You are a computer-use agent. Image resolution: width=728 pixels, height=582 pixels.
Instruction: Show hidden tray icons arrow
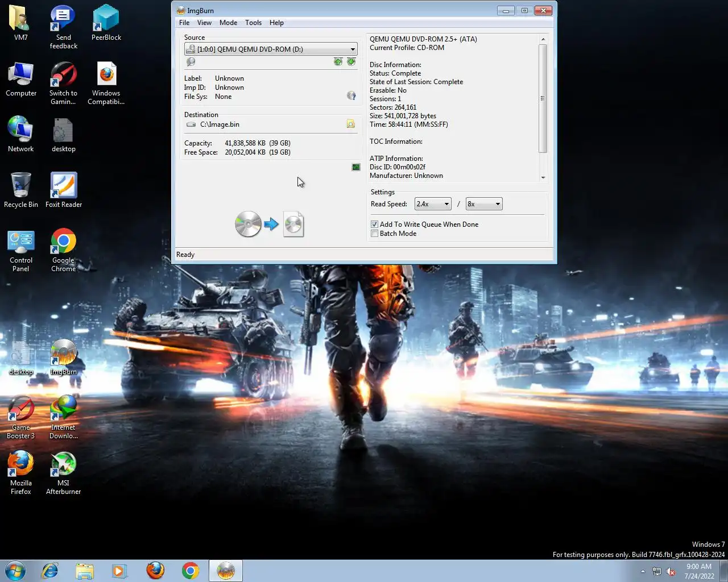643,571
